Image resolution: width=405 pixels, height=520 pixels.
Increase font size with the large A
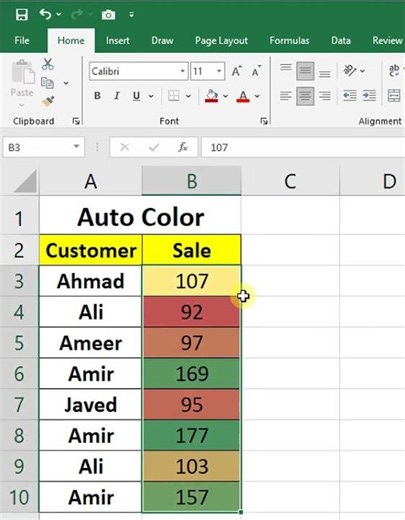[237, 71]
